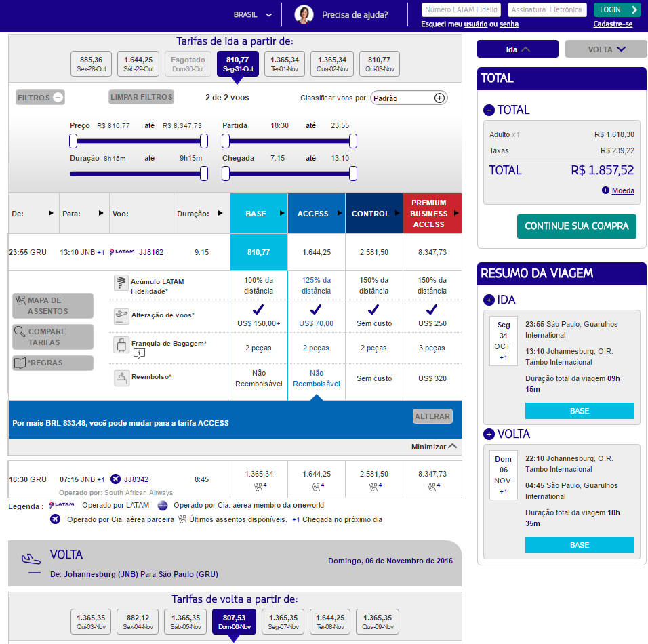Select outbound date Sáb-29-Out 1.644,25
The width and height of the screenshot is (648, 644).
[138, 64]
